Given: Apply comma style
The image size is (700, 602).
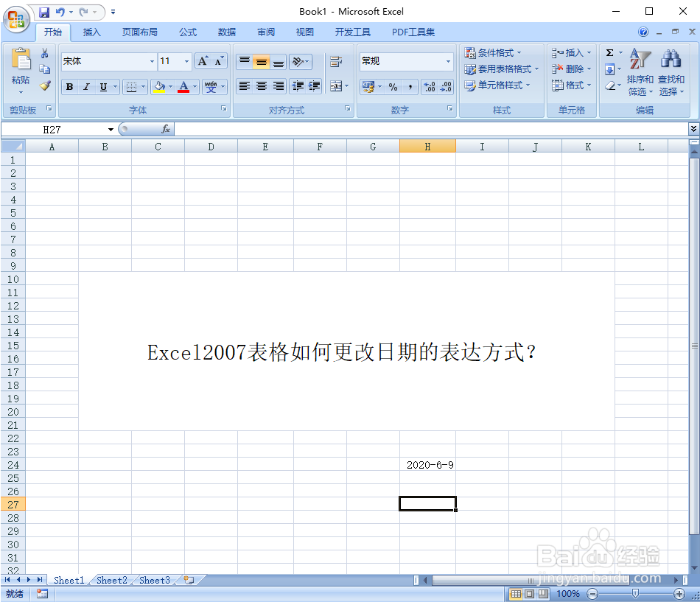Looking at the screenshot, I should point(410,87).
